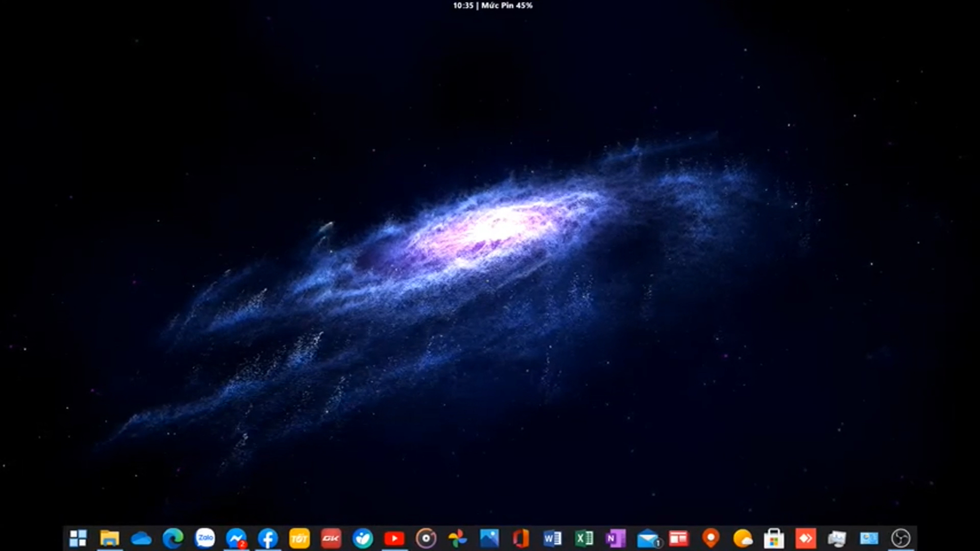Launch Microsoft Excel
Viewport: 980px width, 551px height.
click(584, 539)
